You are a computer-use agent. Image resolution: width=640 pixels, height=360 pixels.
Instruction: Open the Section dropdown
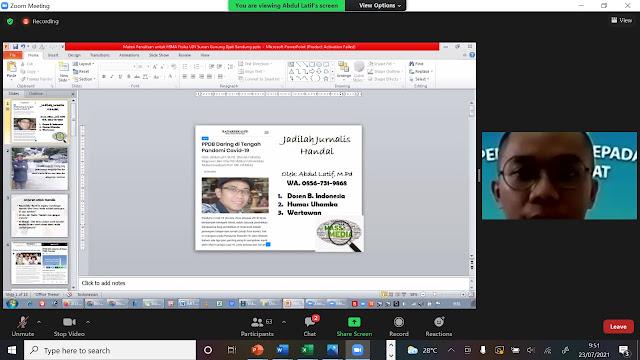tap(84, 79)
